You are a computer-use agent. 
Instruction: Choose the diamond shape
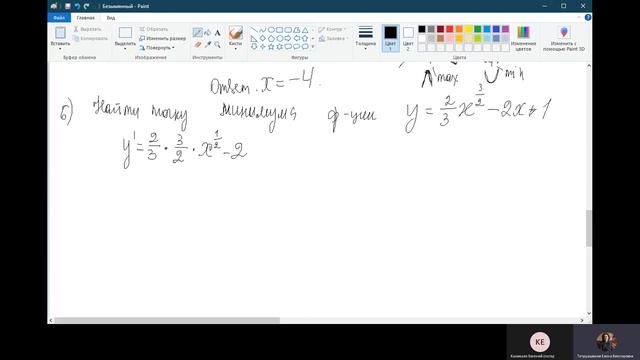click(262, 38)
